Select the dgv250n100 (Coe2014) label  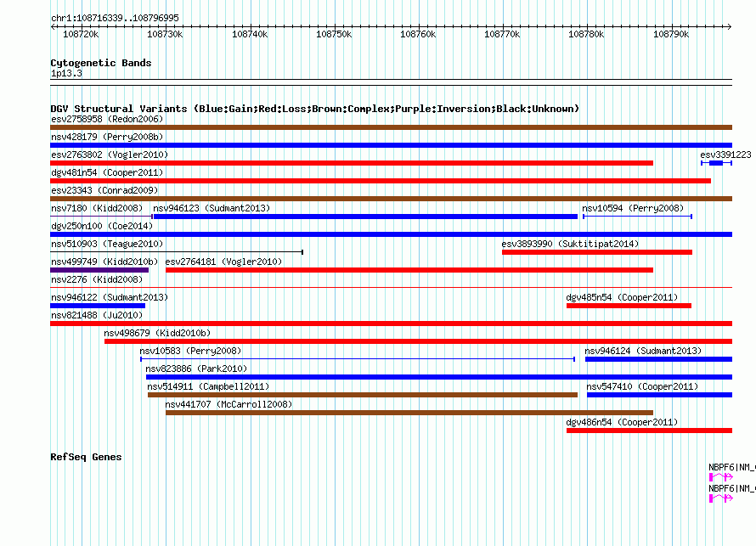[102, 226]
